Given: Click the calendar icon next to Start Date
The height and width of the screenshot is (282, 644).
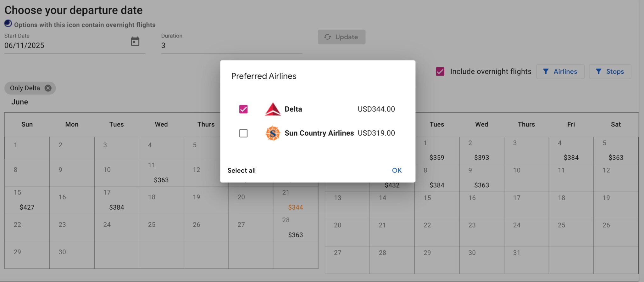Looking at the screenshot, I should pyautogui.click(x=135, y=41).
